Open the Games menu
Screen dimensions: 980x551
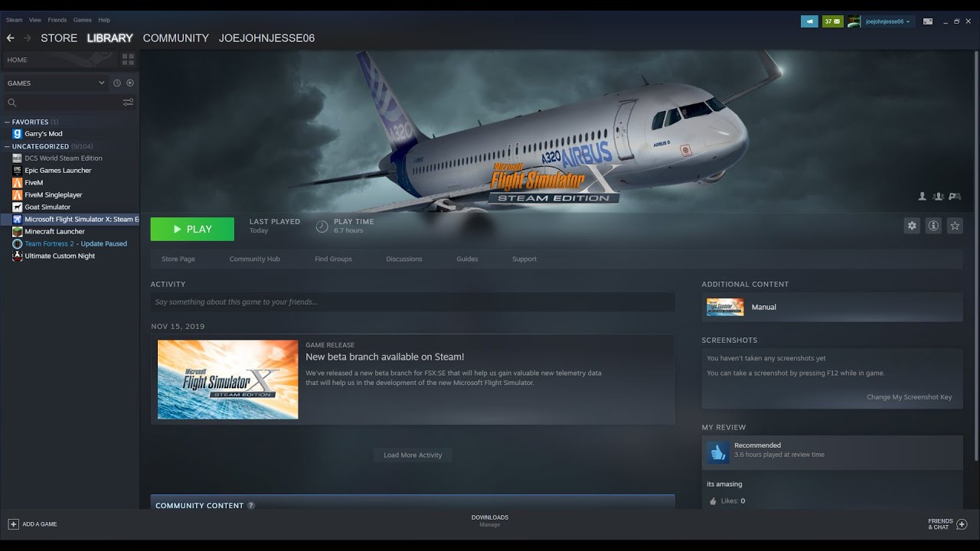[83, 20]
